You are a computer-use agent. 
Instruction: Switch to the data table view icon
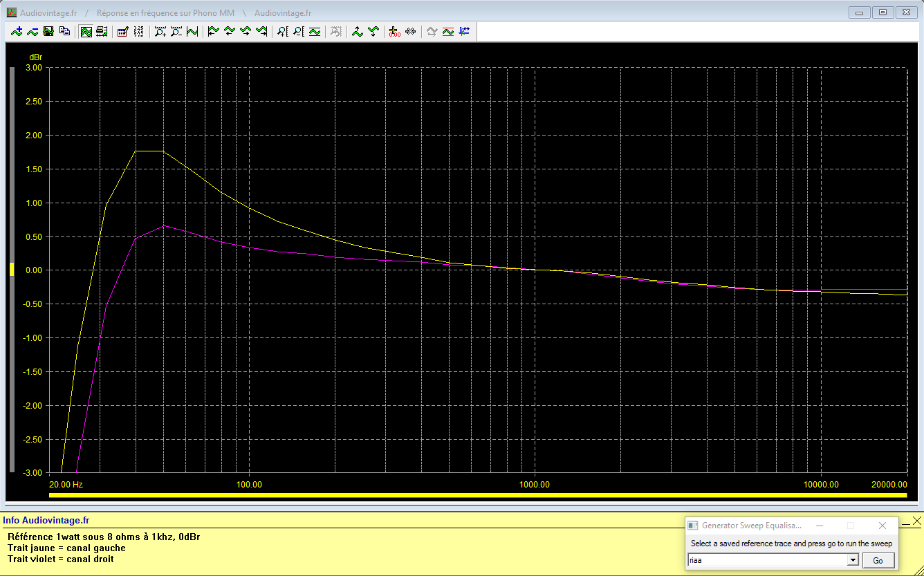(x=102, y=31)
